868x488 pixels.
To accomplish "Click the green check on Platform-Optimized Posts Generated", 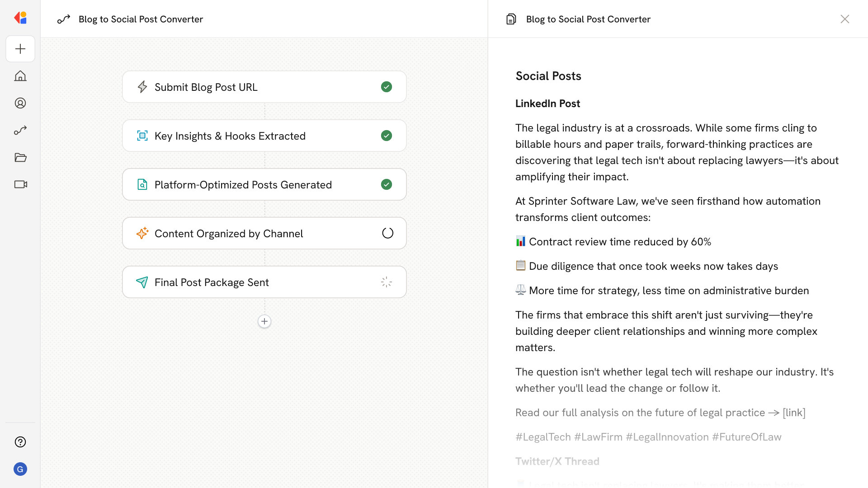I will (x=387, y=184).
